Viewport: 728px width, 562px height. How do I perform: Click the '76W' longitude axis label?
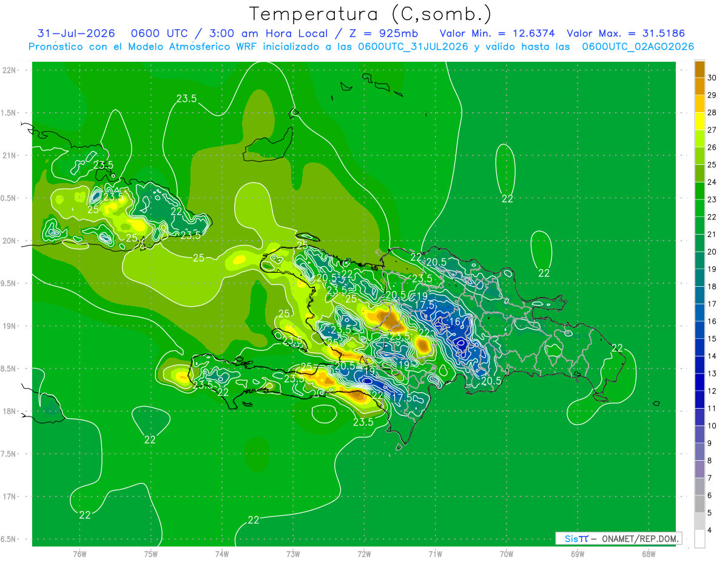tap(79, 554)
